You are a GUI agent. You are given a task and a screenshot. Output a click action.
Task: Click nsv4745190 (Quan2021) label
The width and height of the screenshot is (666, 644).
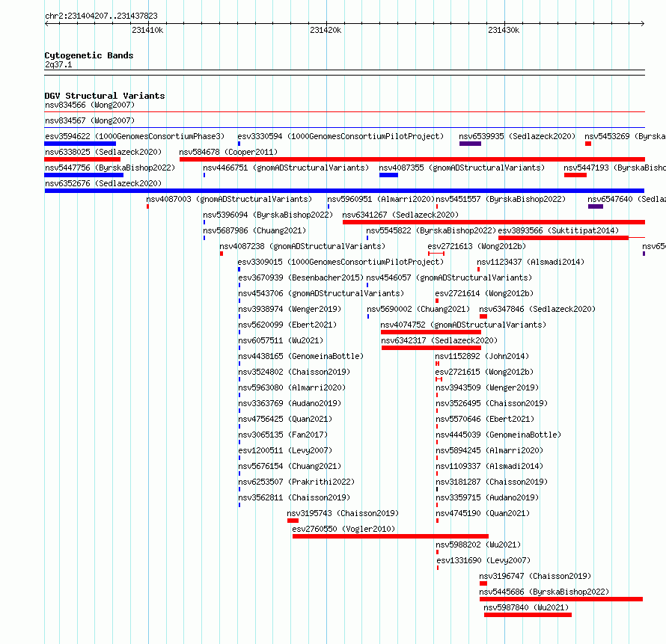pyautogui.click(x=483, y=513)
